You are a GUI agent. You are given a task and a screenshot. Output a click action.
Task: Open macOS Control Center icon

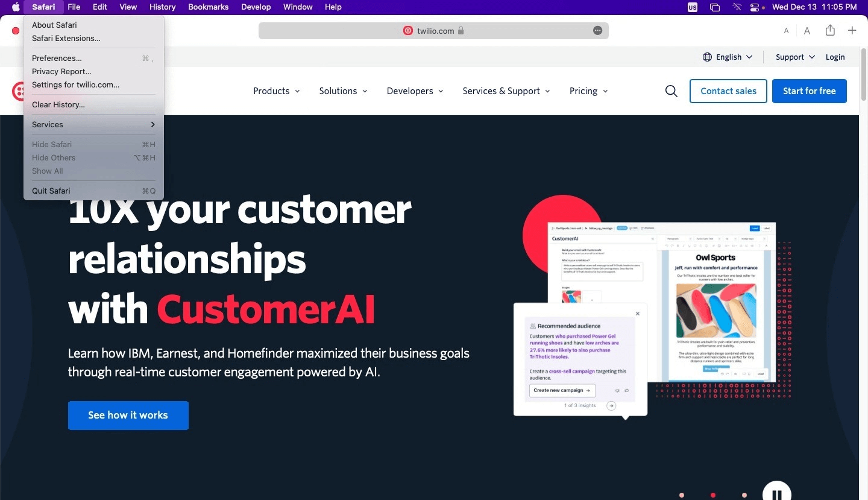coord(755,7)
